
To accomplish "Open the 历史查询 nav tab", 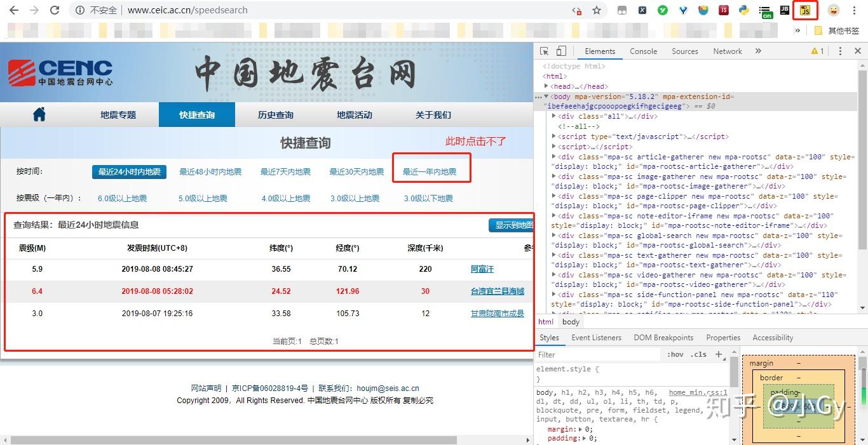I will pyautogui.click(x=276, y=115).
